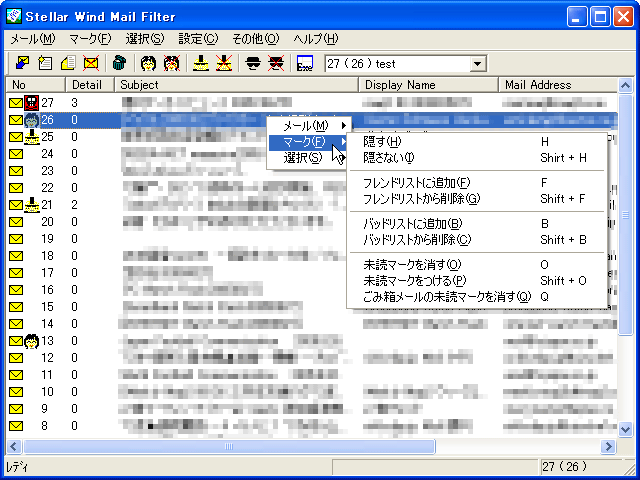Open the メール(M) menu in menu bar
The image size is (640, 480).
pyautogui.click(x=33, y=39)
